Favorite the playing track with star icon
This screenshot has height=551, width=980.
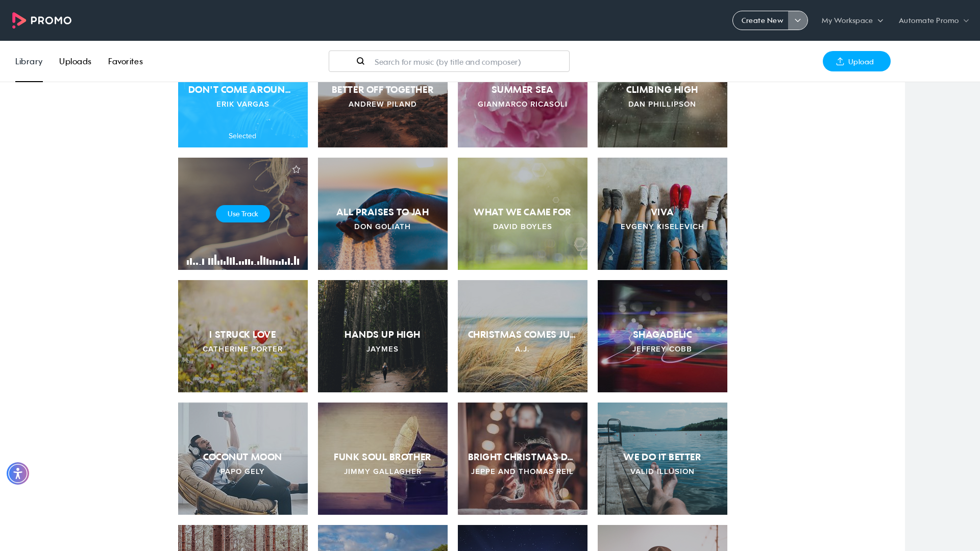click(x=296, y=169)
